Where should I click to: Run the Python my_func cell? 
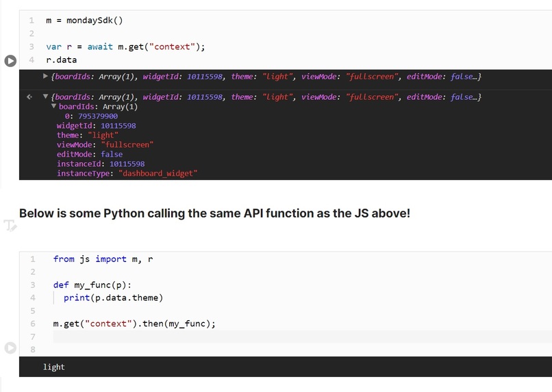[x=10, y=348]
